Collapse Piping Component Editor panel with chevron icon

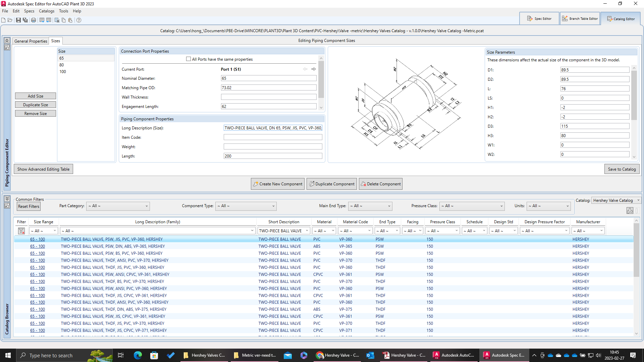7,41
